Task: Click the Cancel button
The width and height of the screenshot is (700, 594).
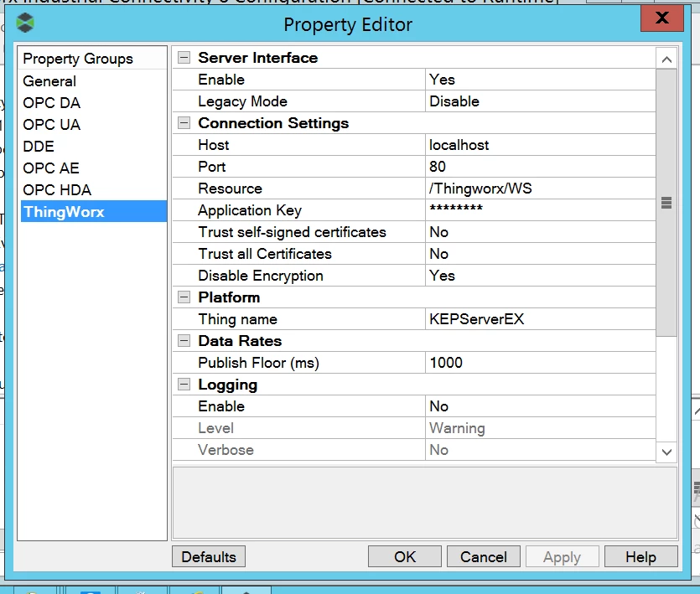Action: pyautogui.click(x=484, y=556)
